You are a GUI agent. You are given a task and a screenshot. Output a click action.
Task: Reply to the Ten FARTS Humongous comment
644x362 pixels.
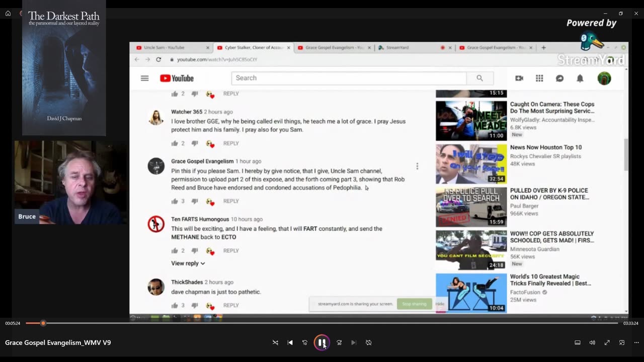point(231,250)
